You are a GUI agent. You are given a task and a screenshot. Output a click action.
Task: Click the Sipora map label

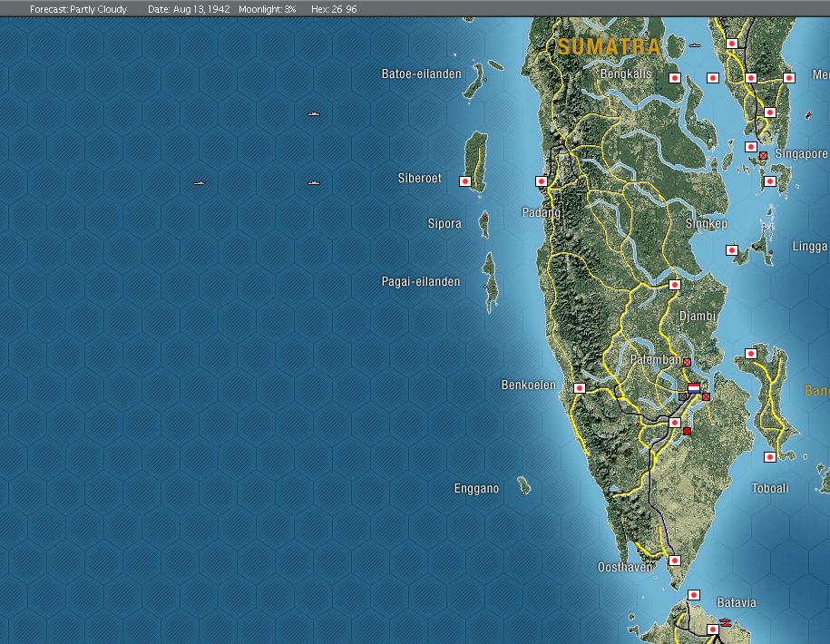[444, 224]
